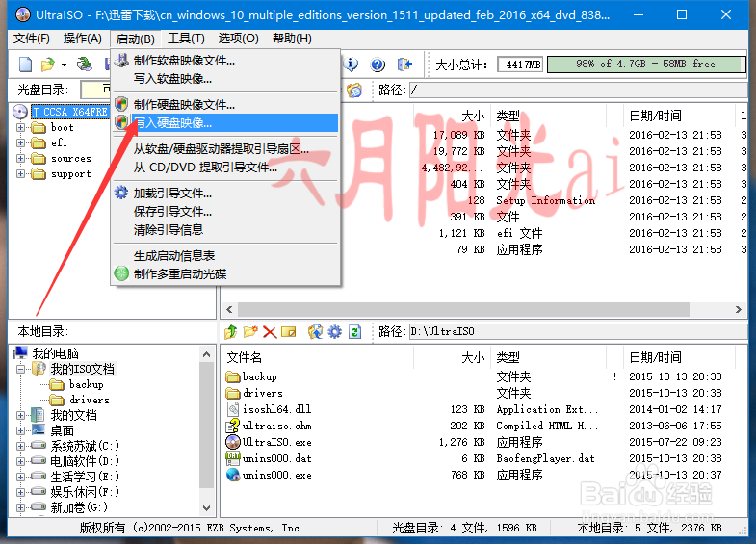Click the Open CD/DVD drive toolbar icon
Viewport: 756px width, 544px height.
(85, 64)
